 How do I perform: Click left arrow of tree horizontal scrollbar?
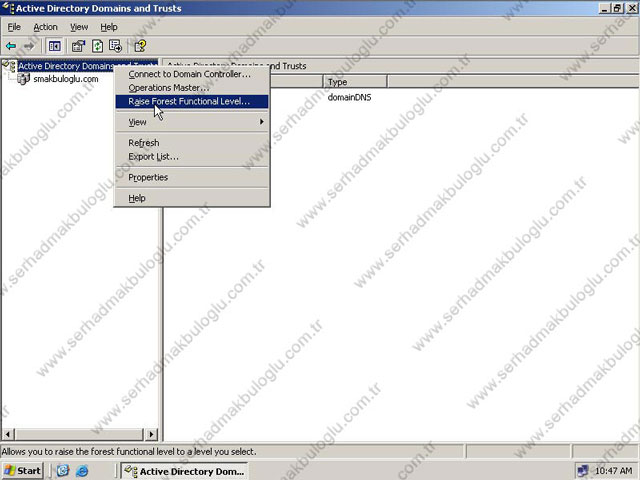[x=8, y=434]
